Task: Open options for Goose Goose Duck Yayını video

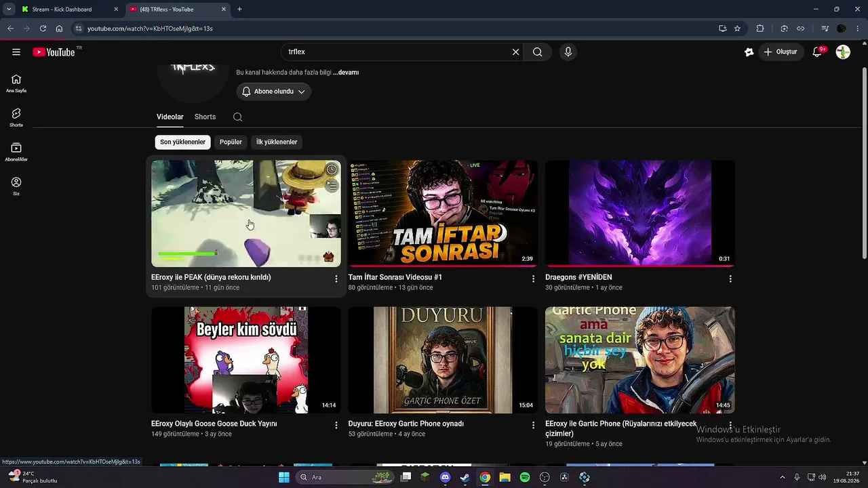Action: click(336, 425)
